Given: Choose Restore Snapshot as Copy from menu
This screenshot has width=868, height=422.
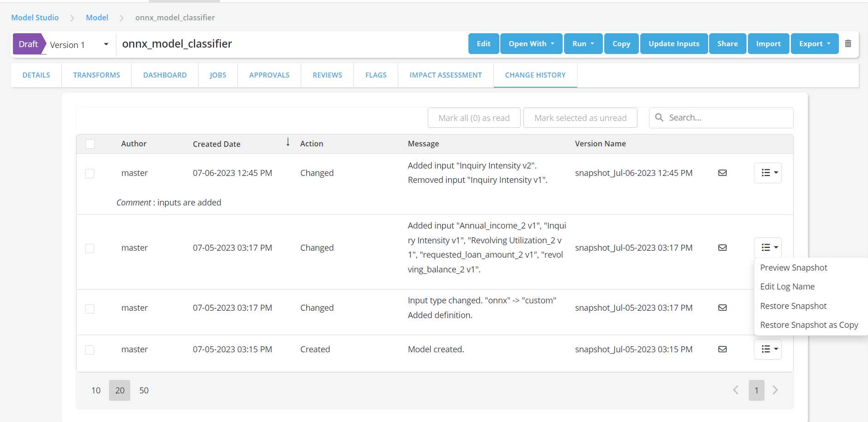Looking at the screenshot, I should tap(809, 325).
